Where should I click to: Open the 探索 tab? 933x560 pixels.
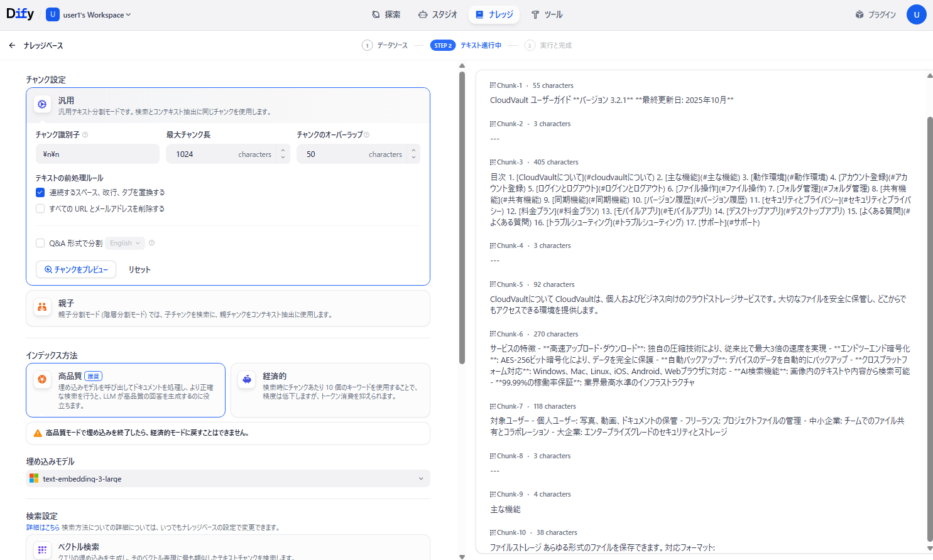tap(386, 14)
